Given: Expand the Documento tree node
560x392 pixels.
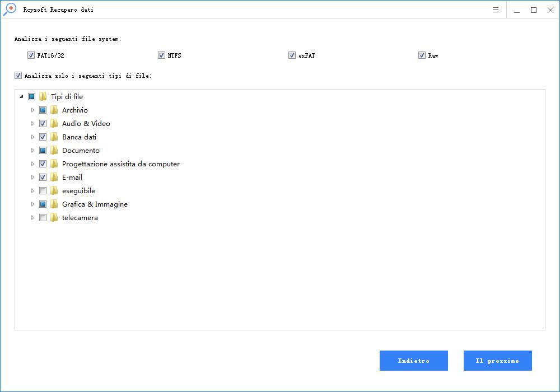Looking at the screenshot, I should [32, 151].
